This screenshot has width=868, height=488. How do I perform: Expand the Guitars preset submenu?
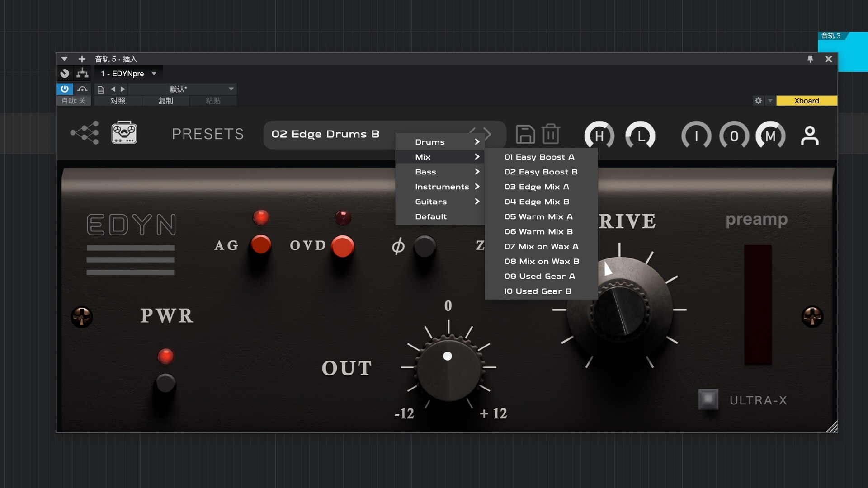(440, 202)
